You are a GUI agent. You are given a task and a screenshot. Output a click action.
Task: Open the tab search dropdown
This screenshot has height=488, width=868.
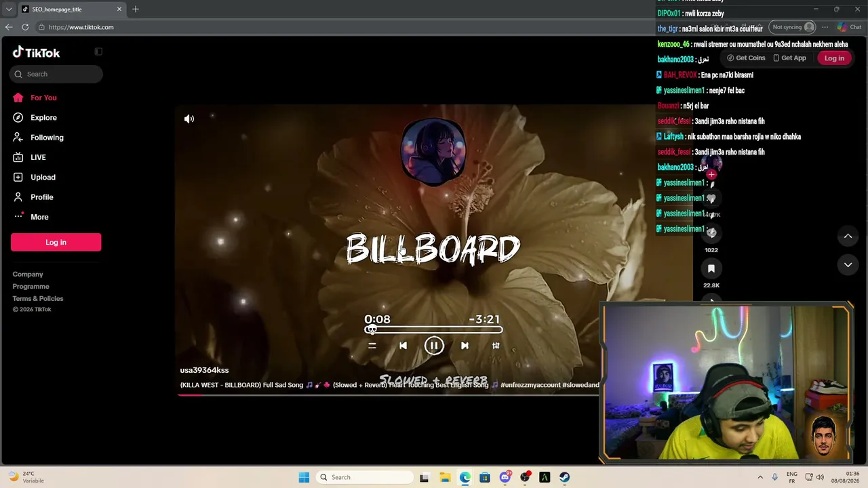[8, 9]
